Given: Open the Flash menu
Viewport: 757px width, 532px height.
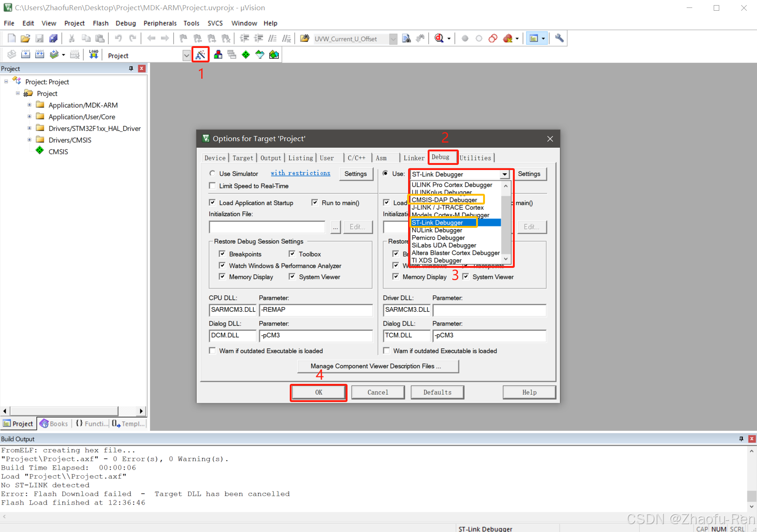Looking at the screenshot, I should tap(101, 23).
